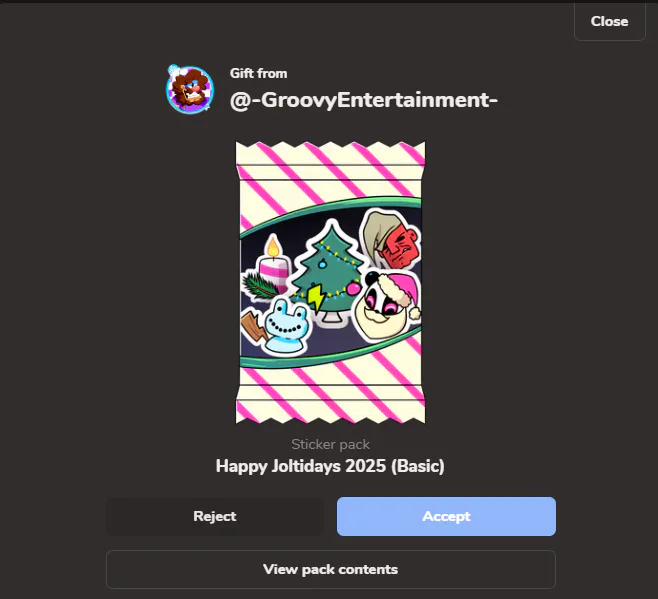Select the pink ornament on the tree
The height and width of the screenshot is (599, 658).
pyautogui.click(x=353, y=288)
